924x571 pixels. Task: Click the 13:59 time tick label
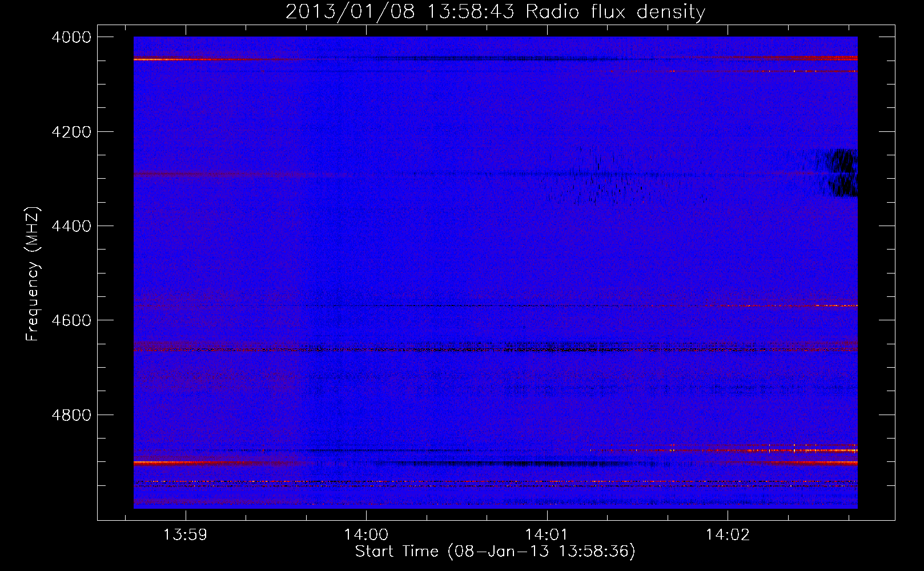(185, 535)
